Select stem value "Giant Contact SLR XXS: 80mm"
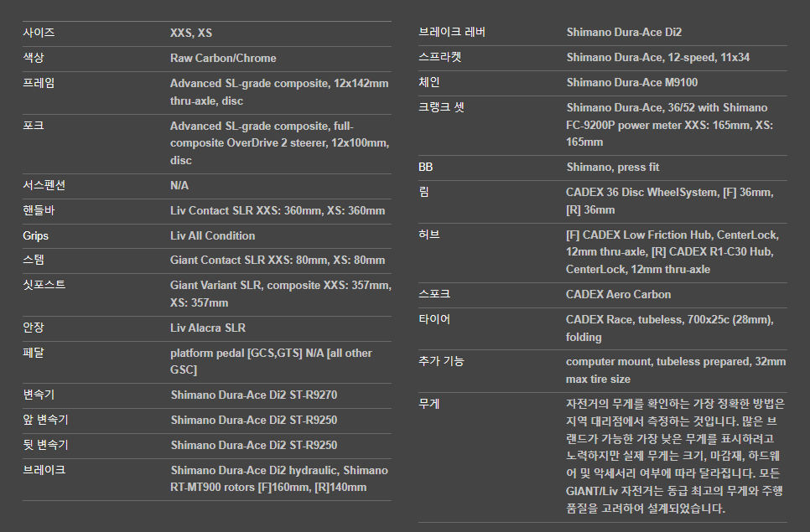 pyautogui.click(x=249, y=260)
